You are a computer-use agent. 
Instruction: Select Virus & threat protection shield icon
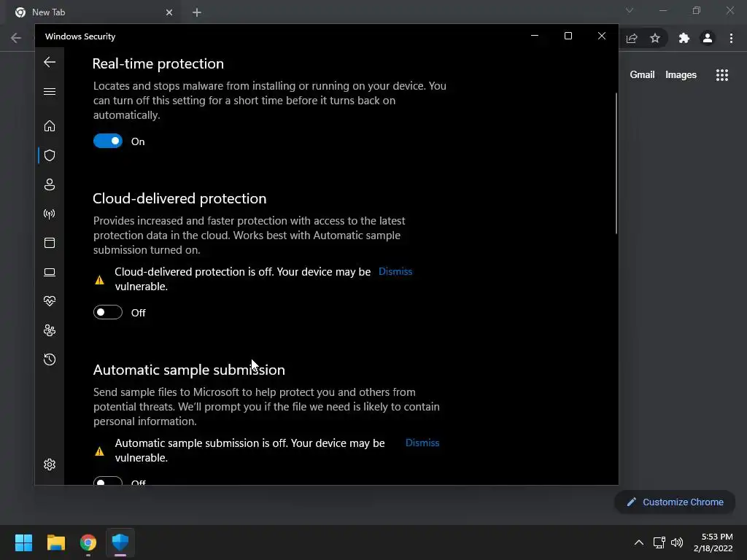50,155
